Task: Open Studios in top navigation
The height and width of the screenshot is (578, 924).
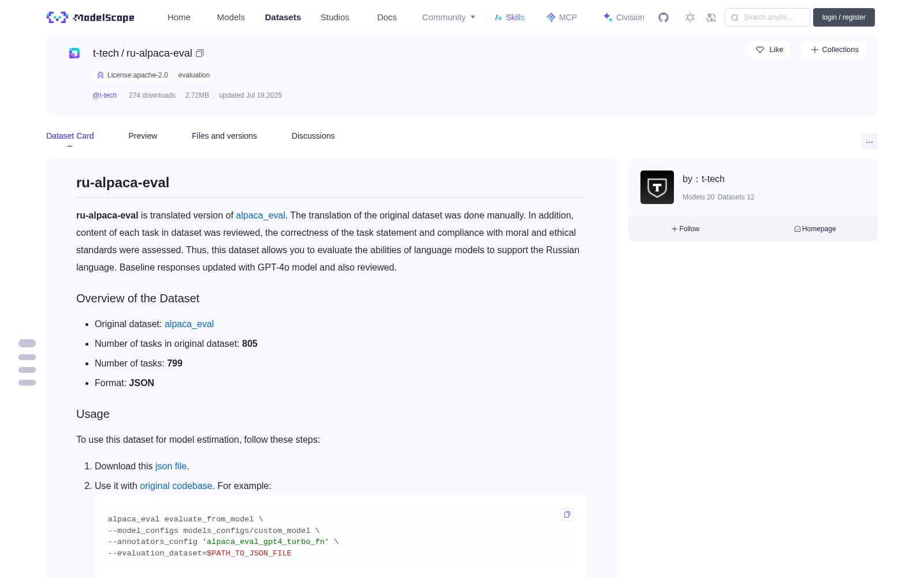Action: pos(335,17)
